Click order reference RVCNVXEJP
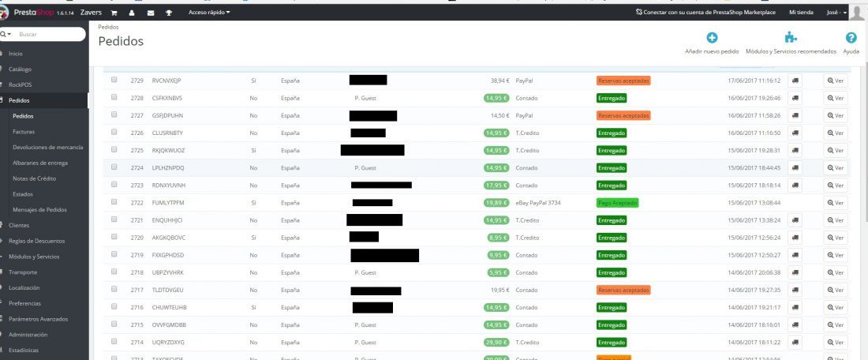 [166, 81]
